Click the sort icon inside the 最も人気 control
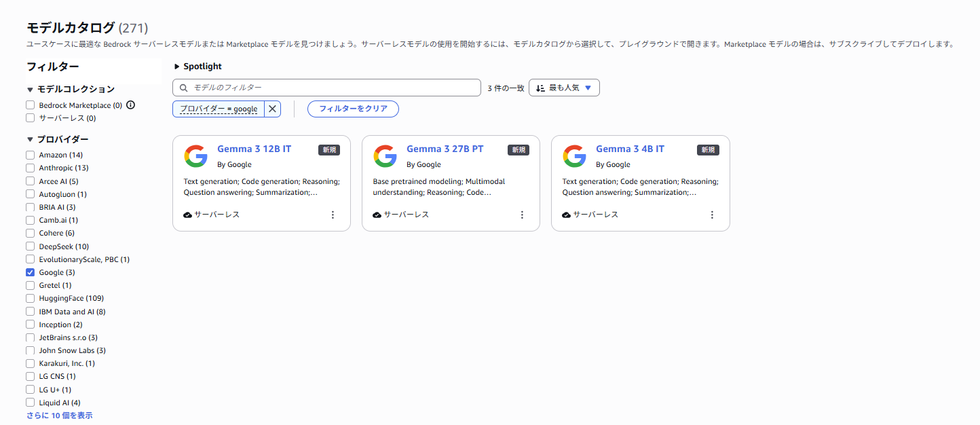 click(x=540, y=87)
